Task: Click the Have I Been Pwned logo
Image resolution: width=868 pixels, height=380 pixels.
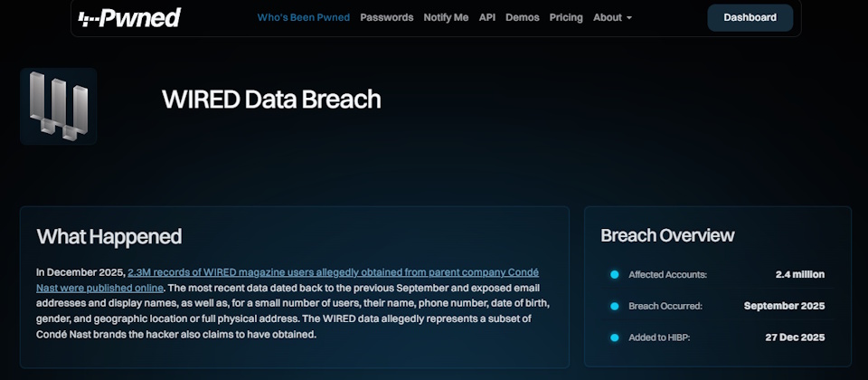Action: (x=129, y=18)
